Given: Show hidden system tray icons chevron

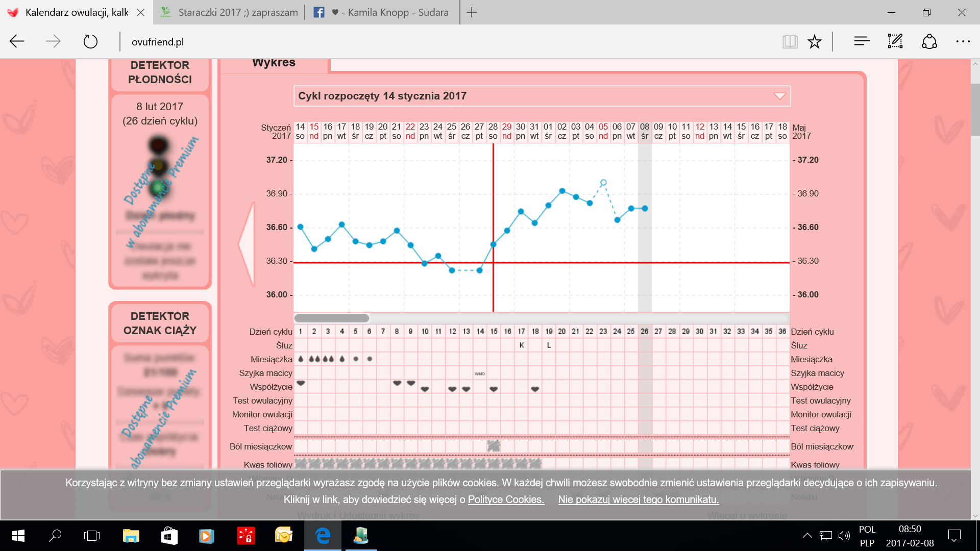Looking at the screenshot, I should click(807, 536).
